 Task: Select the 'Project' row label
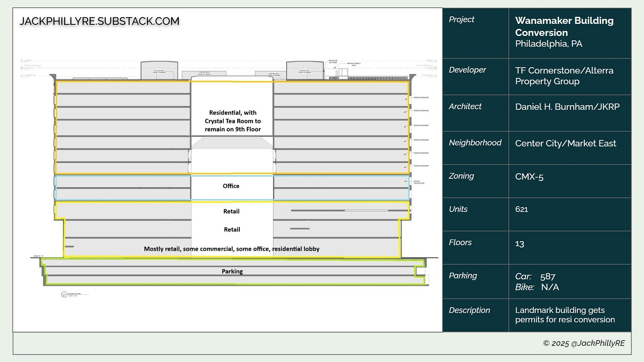(461, 19)
